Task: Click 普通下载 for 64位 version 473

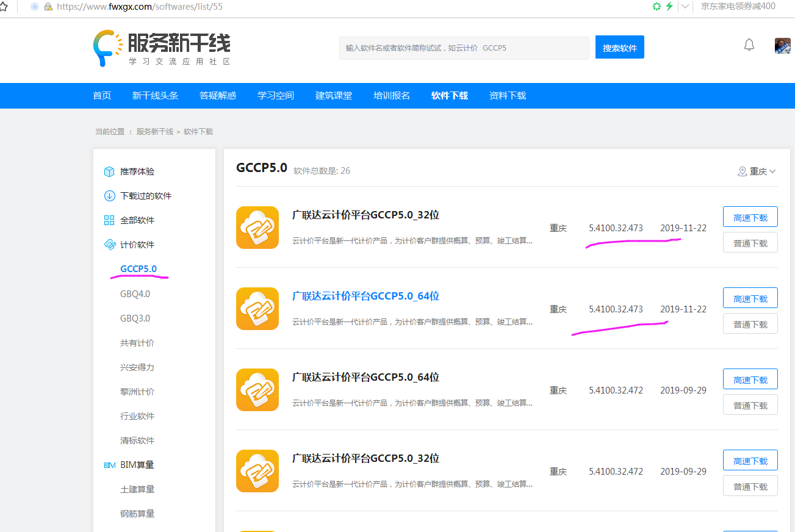Action: pyautogui.click(x=750, y=324)
